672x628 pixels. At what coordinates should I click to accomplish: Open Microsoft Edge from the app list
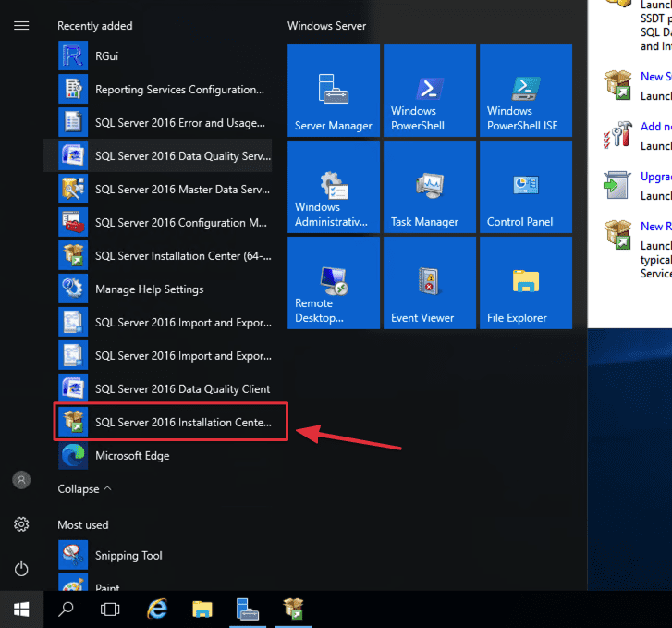(131, 456)
